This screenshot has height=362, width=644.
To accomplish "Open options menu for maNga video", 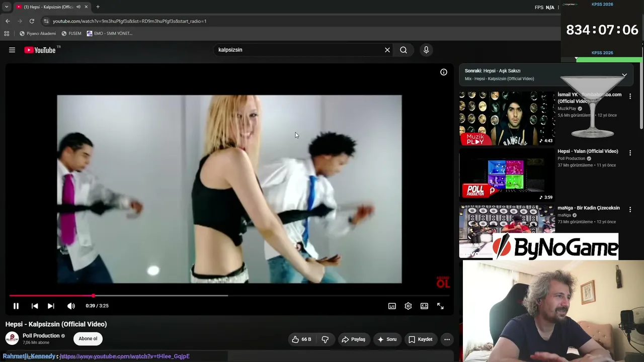I will click(630, 210).
